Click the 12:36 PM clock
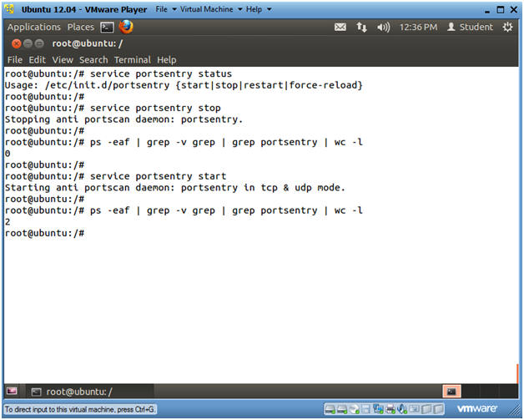This screenshot has width=524, height=420. pyautogui.click(x=418, y=27)
